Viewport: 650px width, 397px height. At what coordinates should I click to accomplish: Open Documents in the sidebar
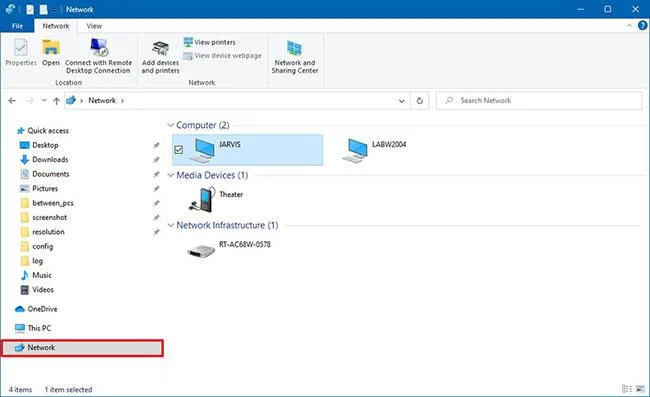(x=45, y=174)
